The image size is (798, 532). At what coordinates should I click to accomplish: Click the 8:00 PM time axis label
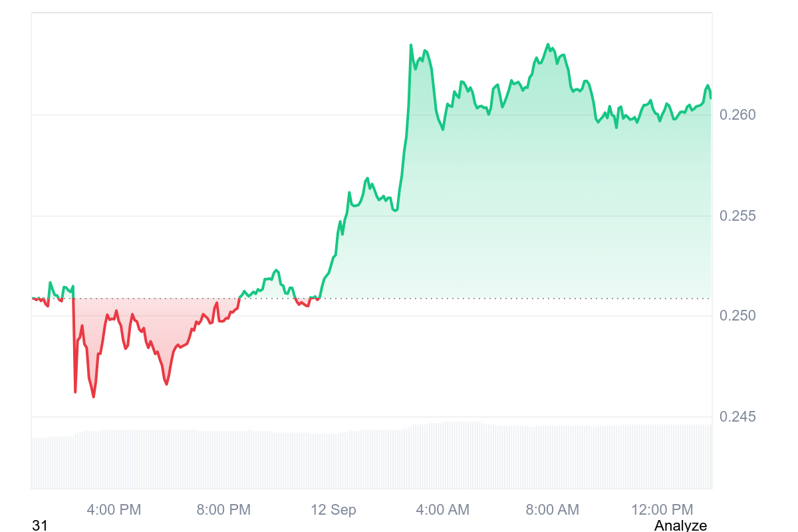point(223,510)
